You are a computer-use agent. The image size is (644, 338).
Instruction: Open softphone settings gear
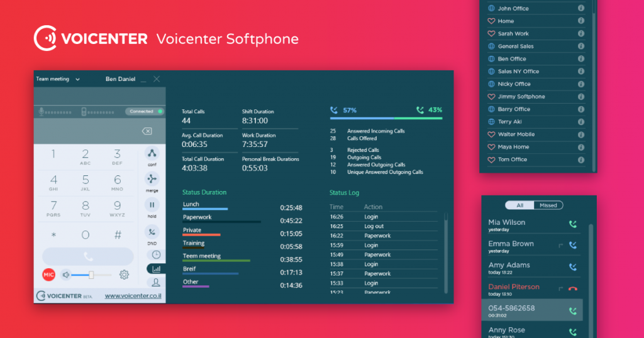pos(125,275)
